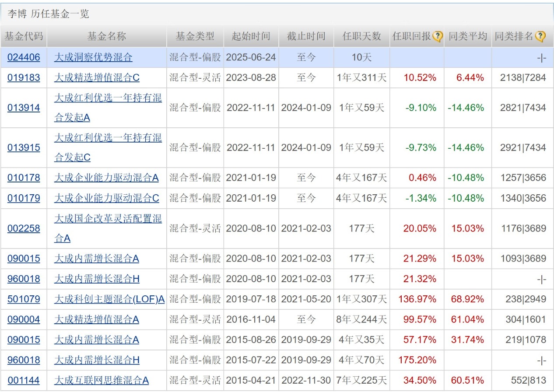This screenshot has height=392, width=554.
Task: Click the 李博 历任基金一览 title
Action: click(x=48, y=14)
